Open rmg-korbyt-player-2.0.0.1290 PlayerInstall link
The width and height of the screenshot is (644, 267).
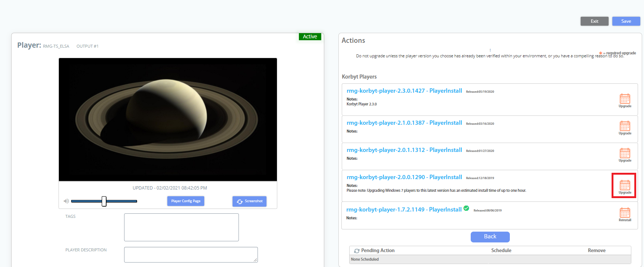(404, 177)
